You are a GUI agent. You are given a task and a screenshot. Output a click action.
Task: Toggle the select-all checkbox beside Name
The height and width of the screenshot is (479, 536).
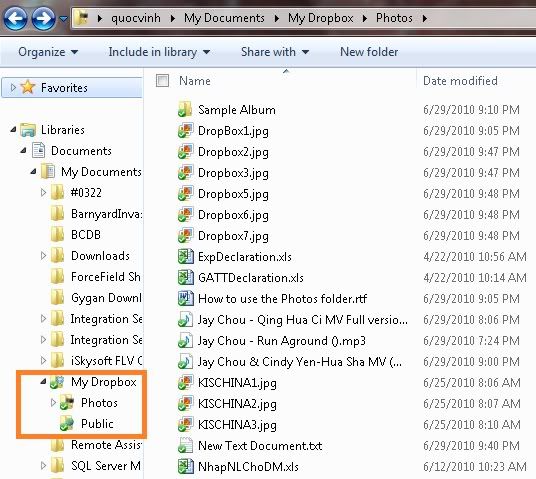pyautogui.click(x=162, y=81)
